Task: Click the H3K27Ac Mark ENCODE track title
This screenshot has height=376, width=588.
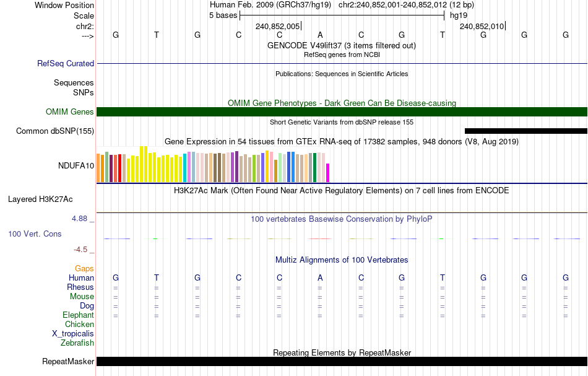Action: pos(342,190)
